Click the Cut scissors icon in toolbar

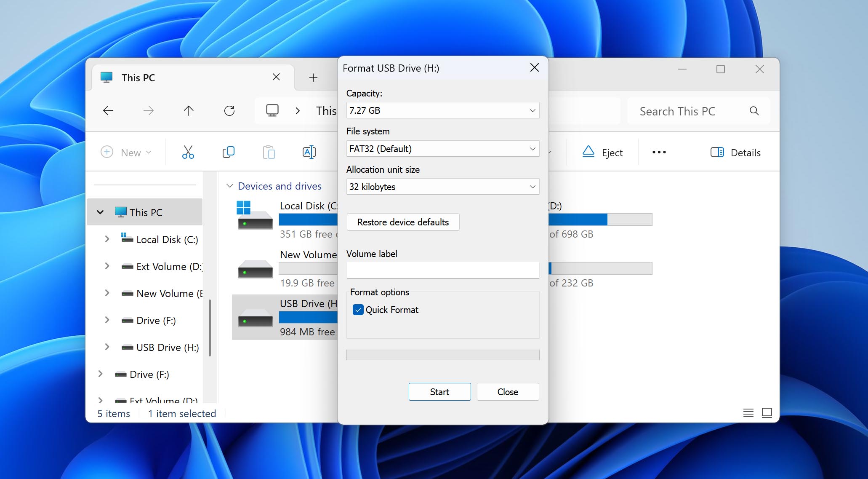(188, 152)
